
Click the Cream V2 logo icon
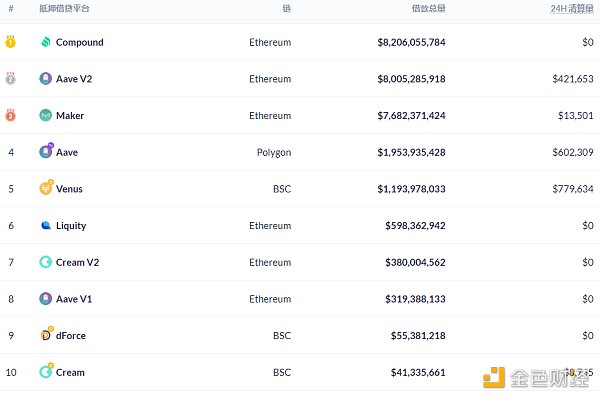coord(46,262)
